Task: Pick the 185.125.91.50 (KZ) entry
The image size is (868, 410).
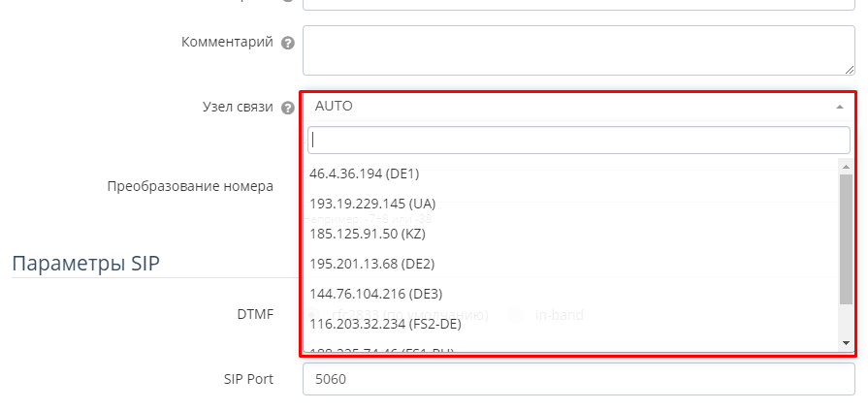Action: coord(368,234)
